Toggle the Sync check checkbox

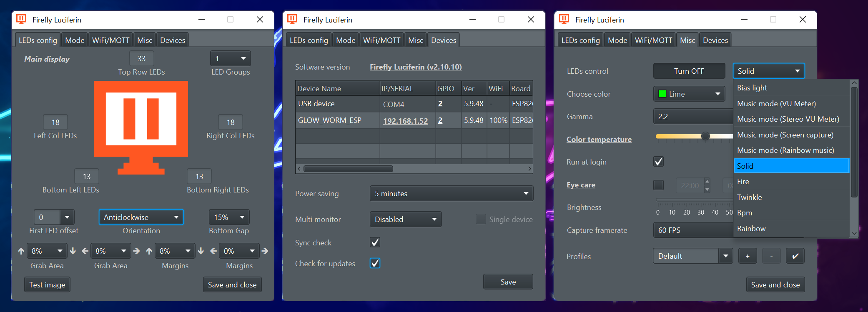(375, 242)
